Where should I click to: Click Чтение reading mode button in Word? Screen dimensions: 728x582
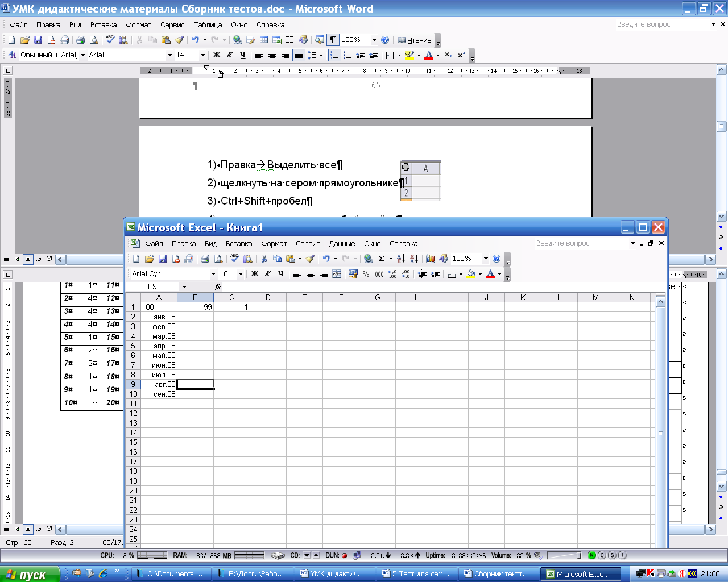point(415,40)
